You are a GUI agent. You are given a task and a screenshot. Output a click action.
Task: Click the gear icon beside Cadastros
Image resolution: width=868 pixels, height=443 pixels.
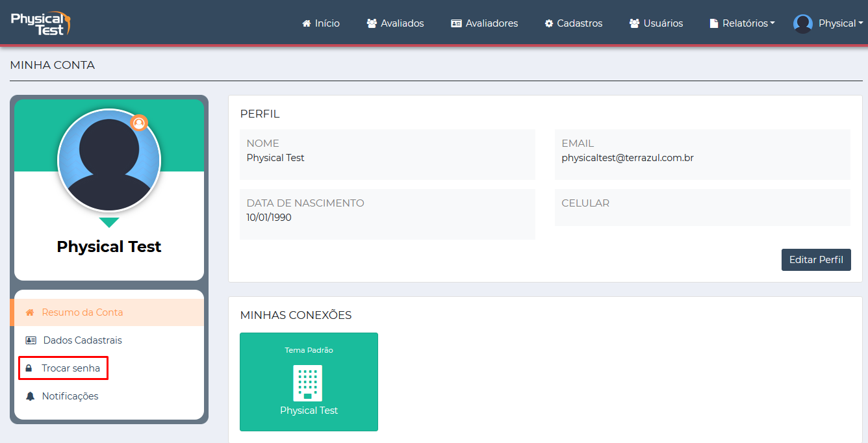point(549,23)
